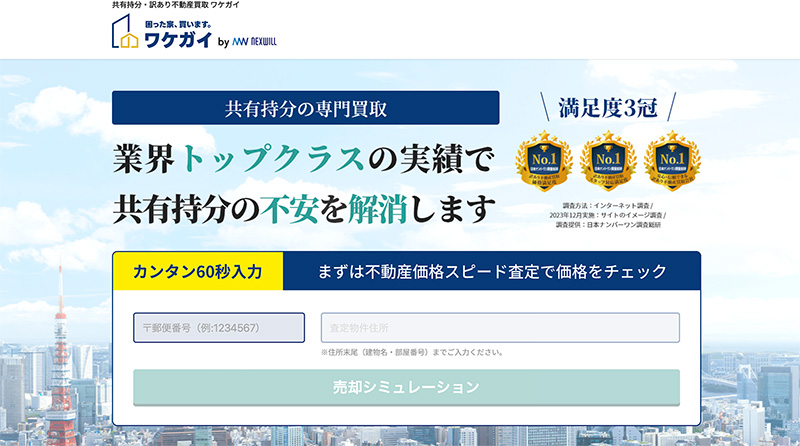Click the カンタン60秒入力 yellow label
The image size is (800, 446).
pos(197,271)
